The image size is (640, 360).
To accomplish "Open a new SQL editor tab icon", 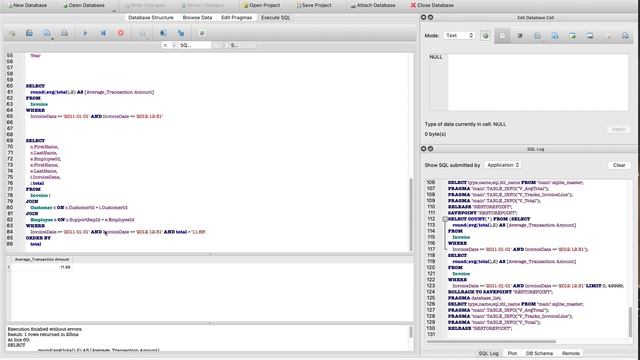I will (x=12, y=33).
